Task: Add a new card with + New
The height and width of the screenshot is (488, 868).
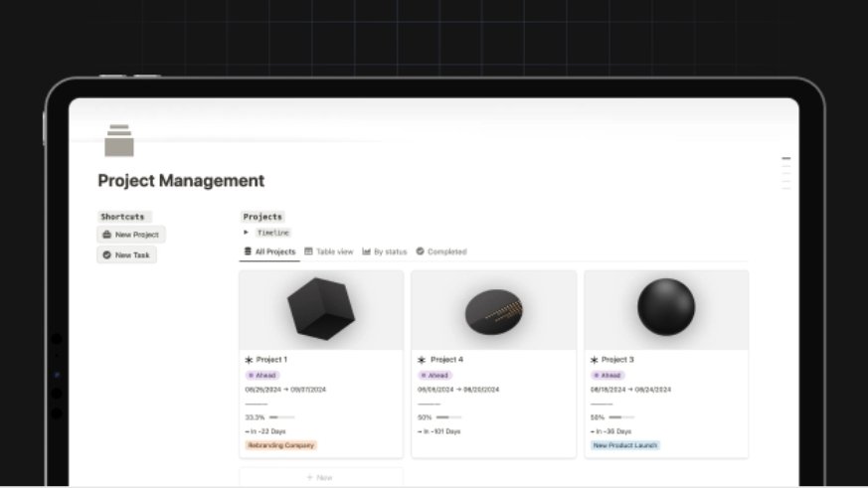Action: [x=320, y=477]
